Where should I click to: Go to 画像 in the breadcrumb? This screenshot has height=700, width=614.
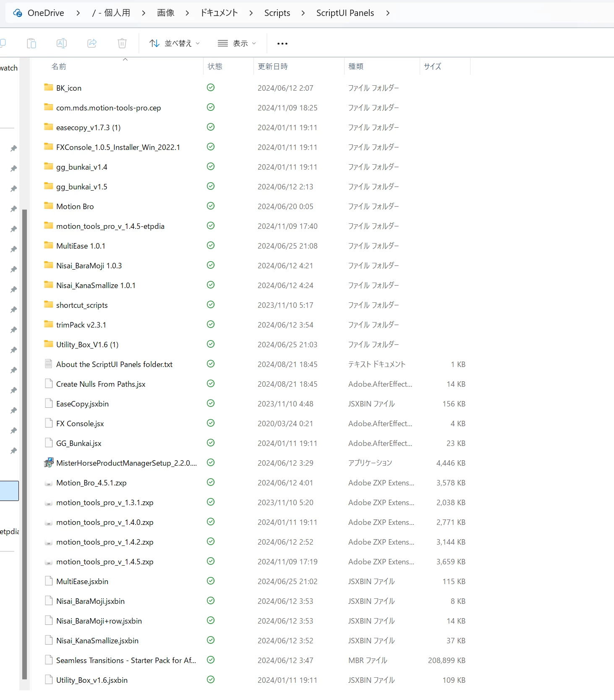click(166, 13)
